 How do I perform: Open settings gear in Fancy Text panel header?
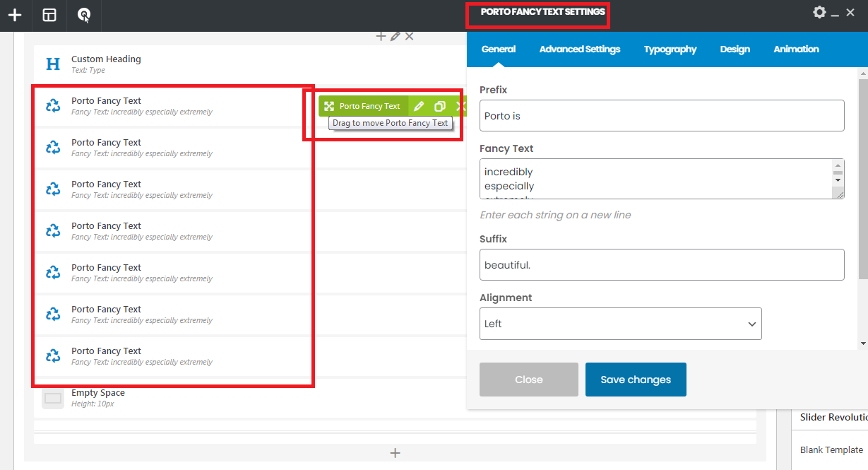(x=819, y=12)
